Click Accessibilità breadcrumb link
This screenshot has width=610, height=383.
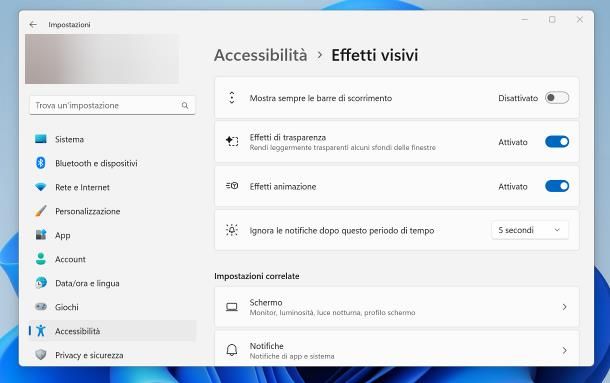pyautogui.click(x=261, y=55)
